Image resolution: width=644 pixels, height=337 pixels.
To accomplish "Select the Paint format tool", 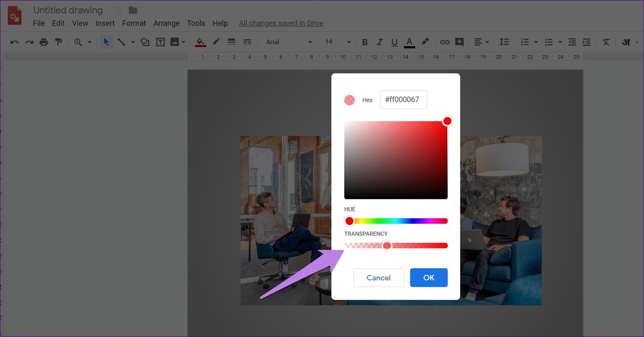I will click(58, 42).
